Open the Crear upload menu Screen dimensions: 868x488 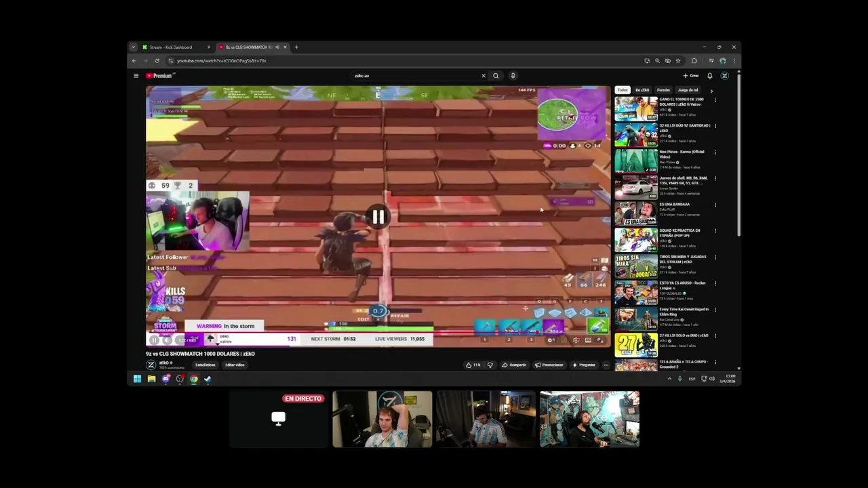[691, 76]
